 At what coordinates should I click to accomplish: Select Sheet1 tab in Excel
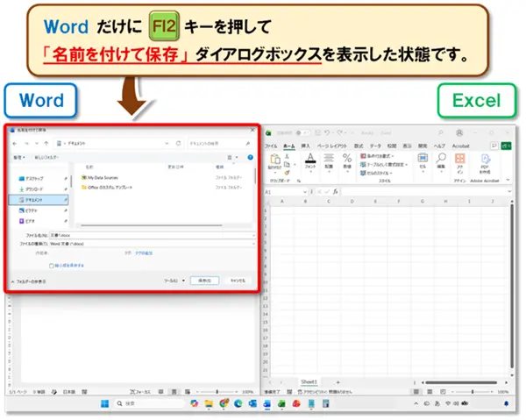(x=309, y=381)
